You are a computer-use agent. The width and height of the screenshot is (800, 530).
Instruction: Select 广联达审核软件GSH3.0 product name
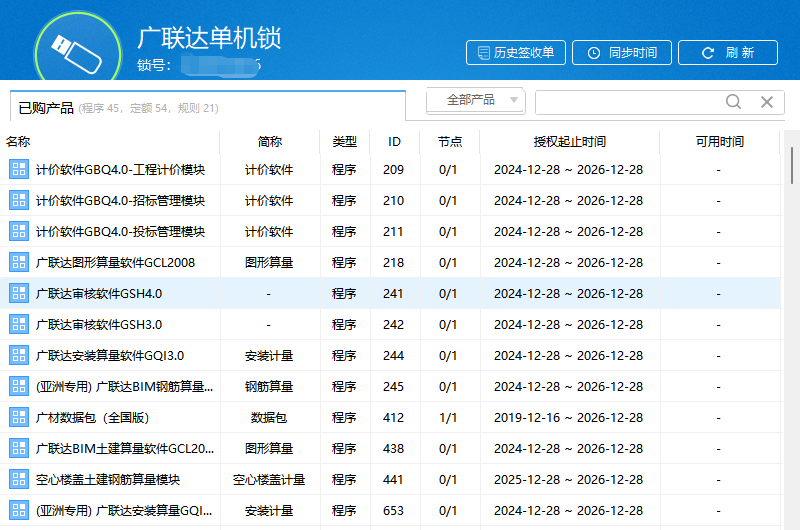click(x=99, y=324)
